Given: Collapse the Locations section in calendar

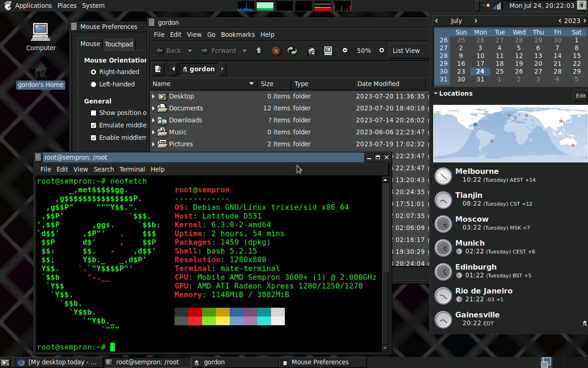Looking at the screenshot, I should point(436,93).
